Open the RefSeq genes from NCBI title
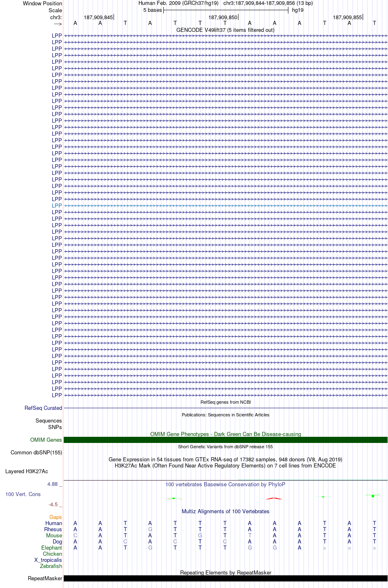The image size is (388, 588). click(x=225, y=402)
